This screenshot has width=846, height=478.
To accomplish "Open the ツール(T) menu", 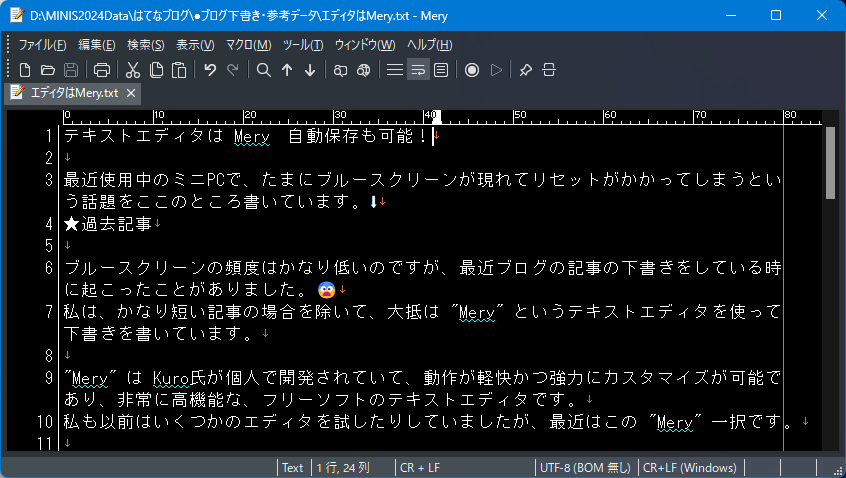I will coord(303,45).
